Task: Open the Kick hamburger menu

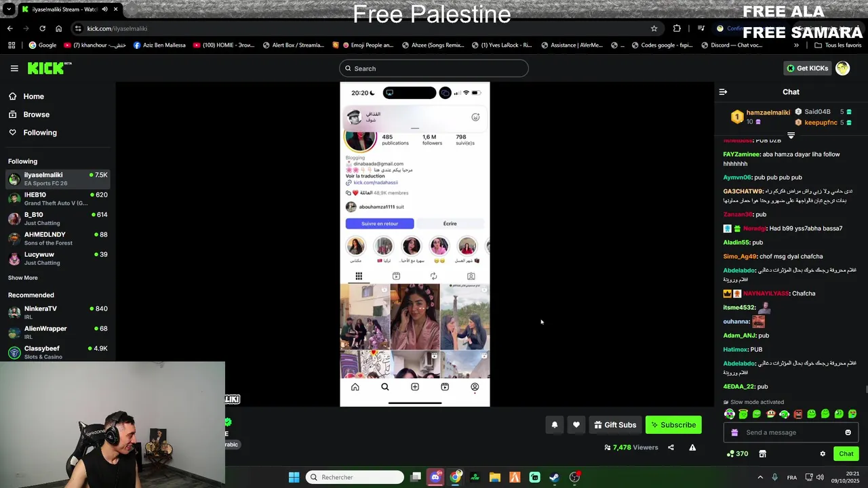Action: click(x=14, y=68)
